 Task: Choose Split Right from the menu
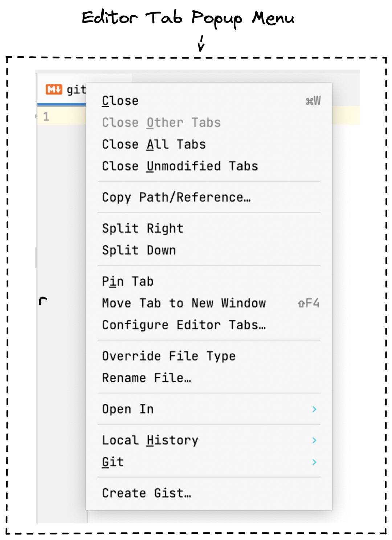tap(142, 228)
